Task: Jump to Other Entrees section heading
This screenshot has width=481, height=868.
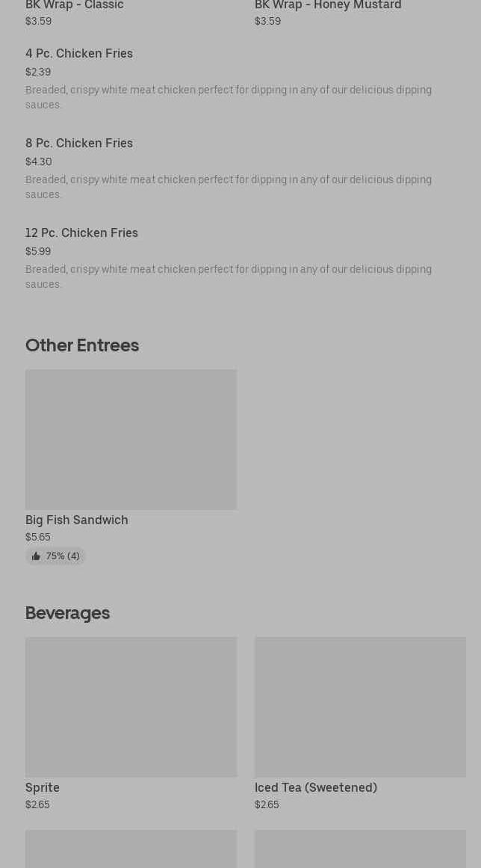Action: pos(82,345)
